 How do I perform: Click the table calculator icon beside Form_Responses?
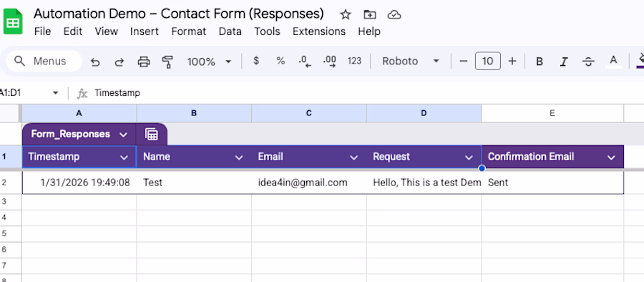[152, 135]
